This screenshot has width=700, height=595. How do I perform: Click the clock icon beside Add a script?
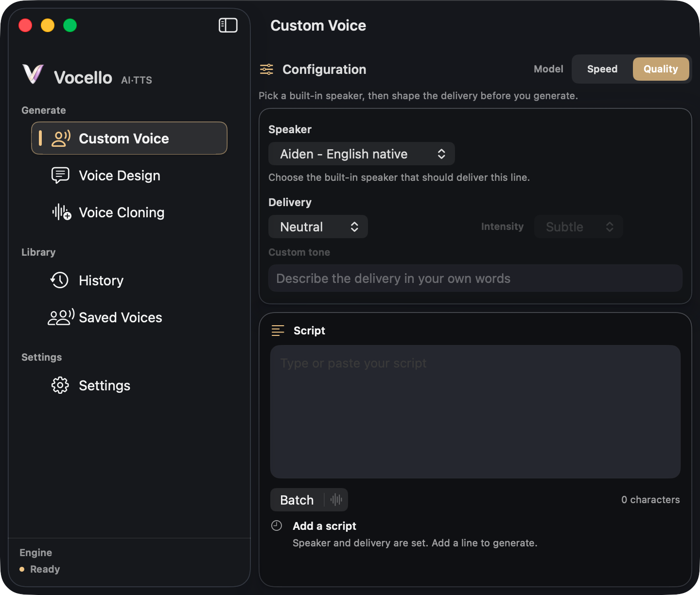click(277, 525)
